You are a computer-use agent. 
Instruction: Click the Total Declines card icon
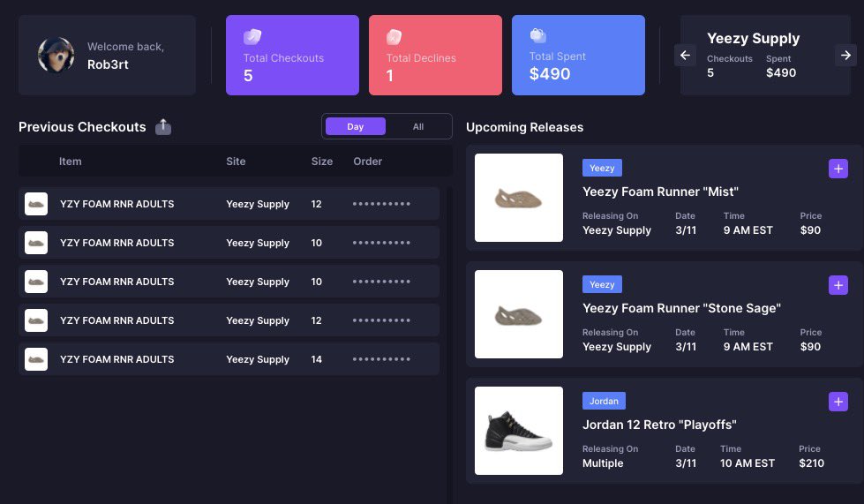(x=394, y=37)
